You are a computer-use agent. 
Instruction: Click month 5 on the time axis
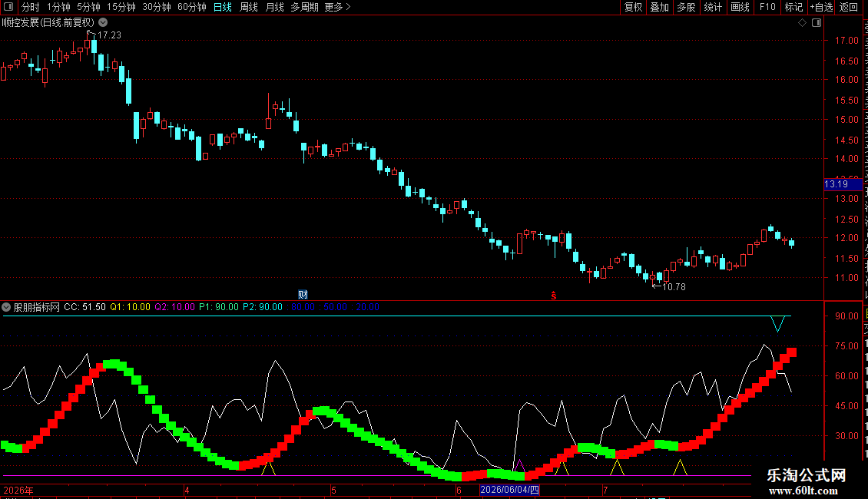pos(333,490)
